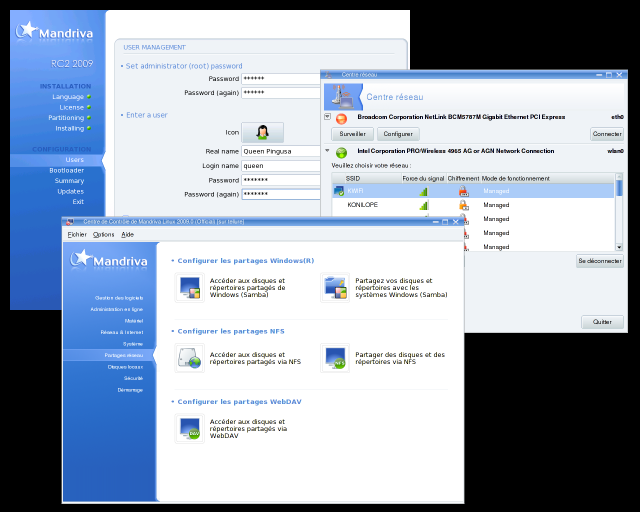Viewport: 640px width, 512px height.
Task: Click the network list scrollbar thumb
Action: tap(619, 188)
